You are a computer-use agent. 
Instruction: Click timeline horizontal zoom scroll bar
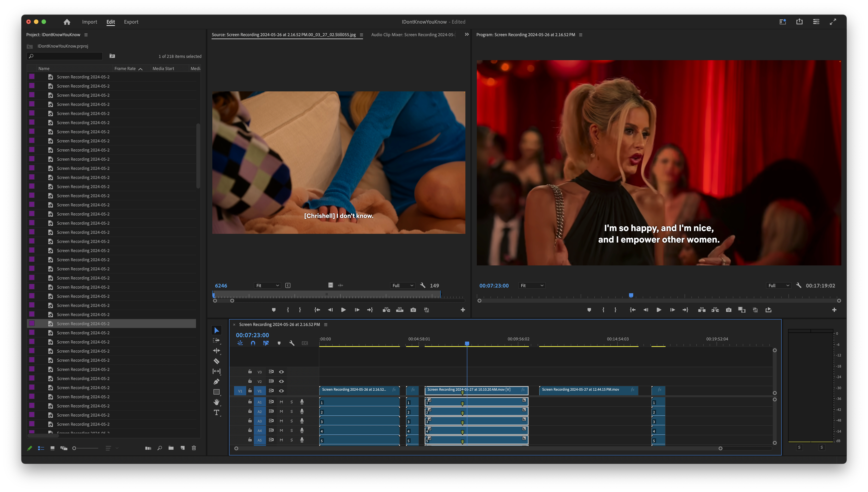click(478, 448)
